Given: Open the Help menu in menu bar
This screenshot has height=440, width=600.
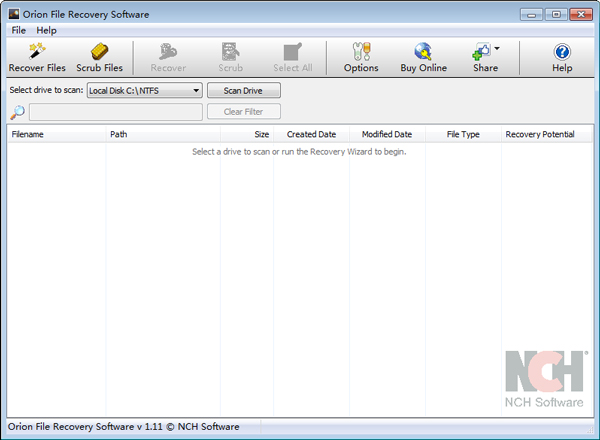Looking at the screenshot, I should (46, 30).
